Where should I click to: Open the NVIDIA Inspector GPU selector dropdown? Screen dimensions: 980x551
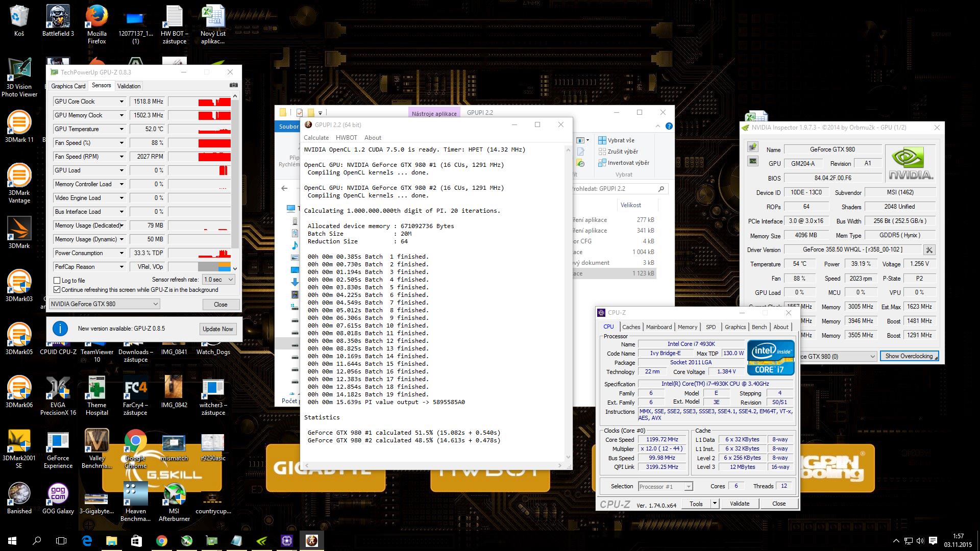838,357
